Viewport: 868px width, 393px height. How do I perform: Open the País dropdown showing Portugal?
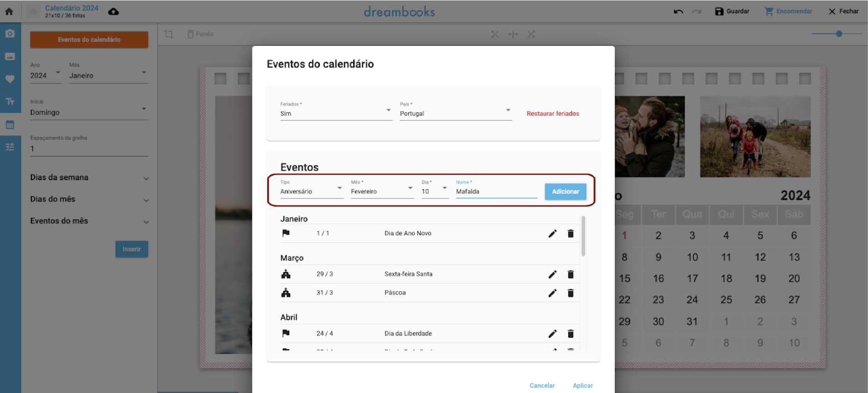pos(455,113)
